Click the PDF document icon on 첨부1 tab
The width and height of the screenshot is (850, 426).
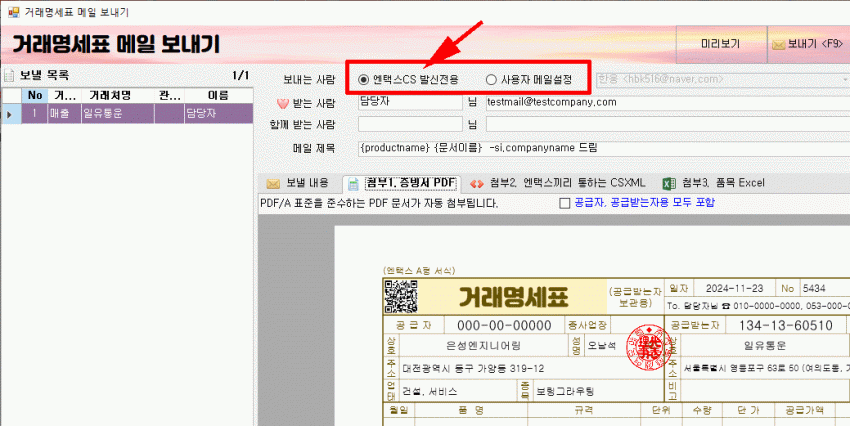pyautogui.click(x=354, y=183)
